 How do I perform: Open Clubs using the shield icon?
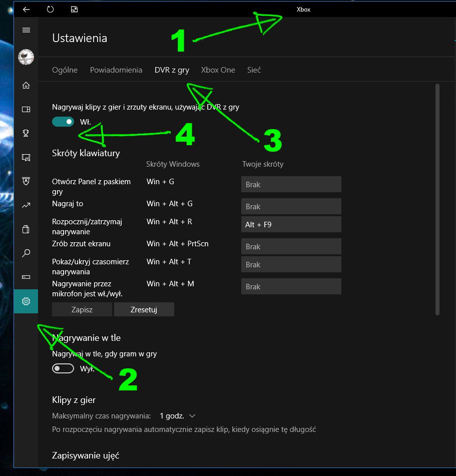pyautogui.click(x=26, y=181)
